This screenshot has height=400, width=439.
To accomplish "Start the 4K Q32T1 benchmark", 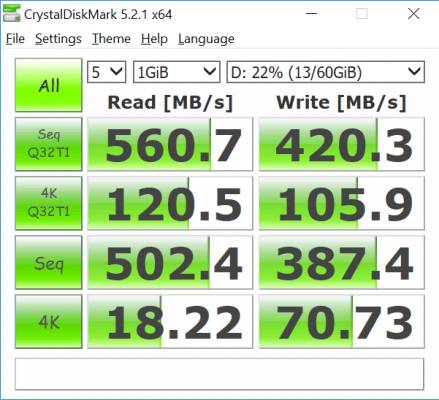I will 49,203.
